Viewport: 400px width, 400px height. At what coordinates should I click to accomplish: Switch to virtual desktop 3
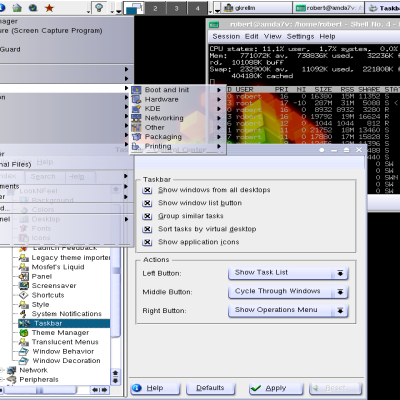(176, 8)
